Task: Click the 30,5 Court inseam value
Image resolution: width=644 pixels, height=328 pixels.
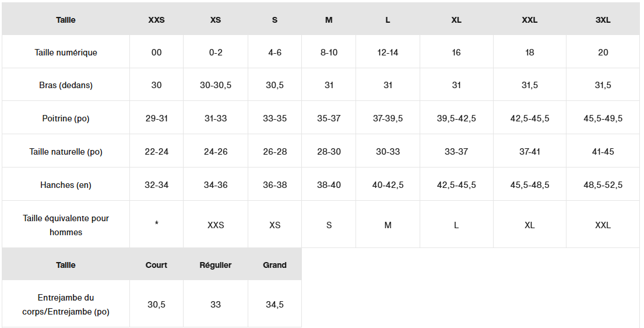Action: 156,305
